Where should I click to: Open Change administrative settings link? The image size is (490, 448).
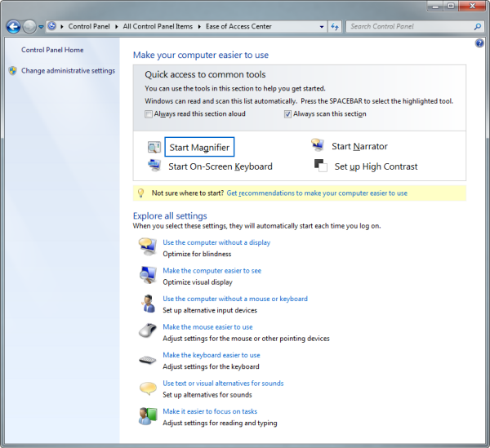pos(68,71)
